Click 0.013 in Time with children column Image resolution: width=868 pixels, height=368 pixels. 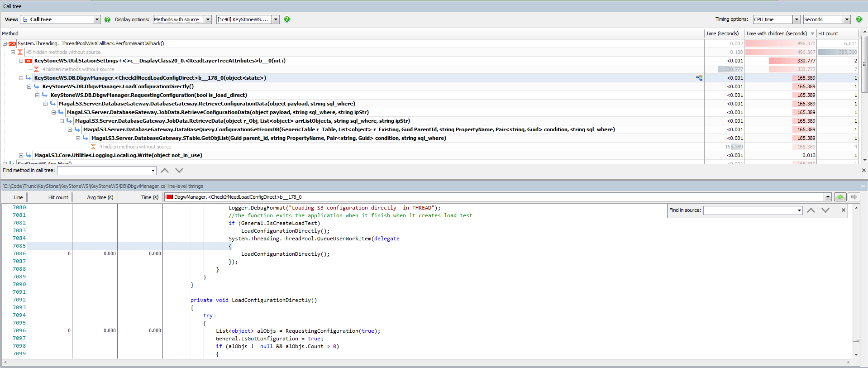(809, 155)
